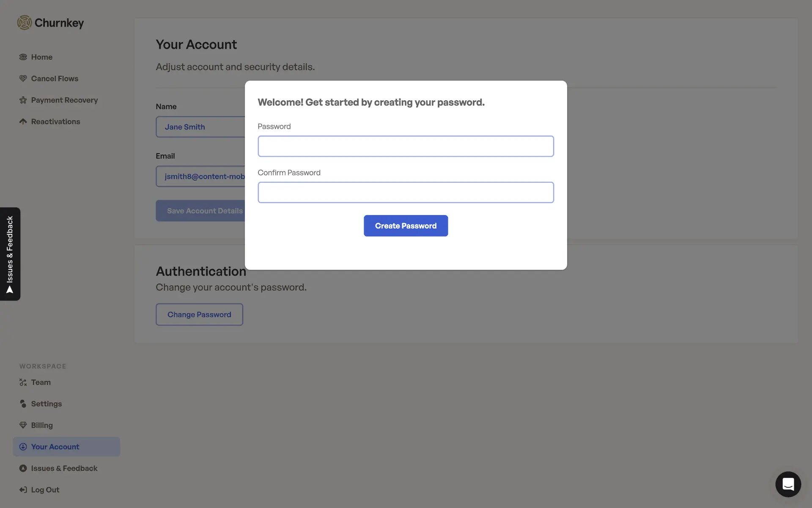Click the Billing diamond icon
The height and width of the screenshot is (508, 812).
(x=23, y=425)
